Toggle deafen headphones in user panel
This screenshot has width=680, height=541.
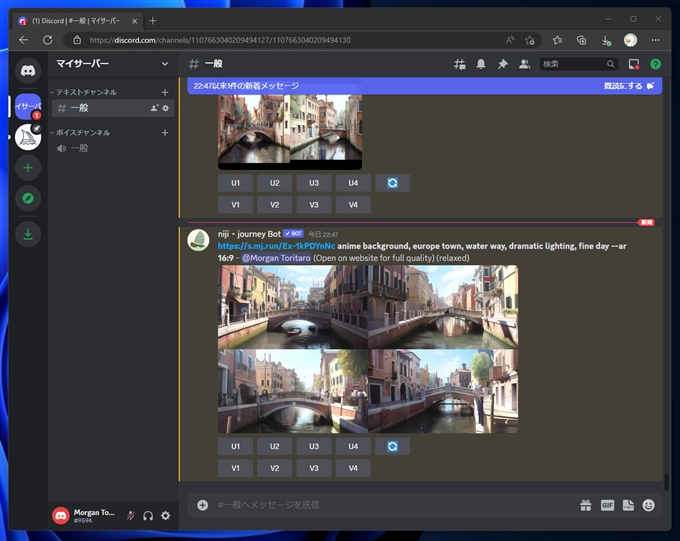click(148, 515)
